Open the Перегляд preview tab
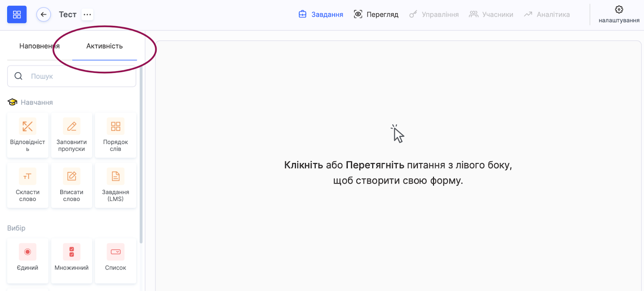 tap(376, 14)
